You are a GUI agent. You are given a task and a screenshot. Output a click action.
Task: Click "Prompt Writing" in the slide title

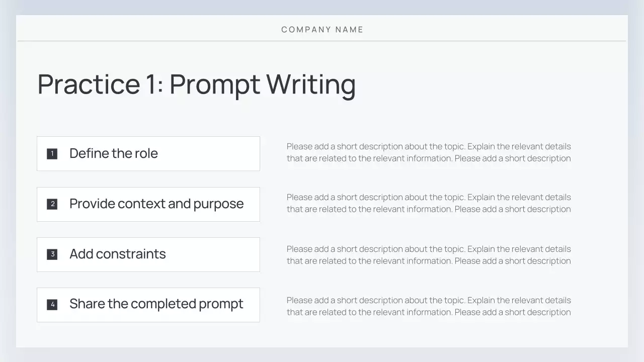pos(262,84)
